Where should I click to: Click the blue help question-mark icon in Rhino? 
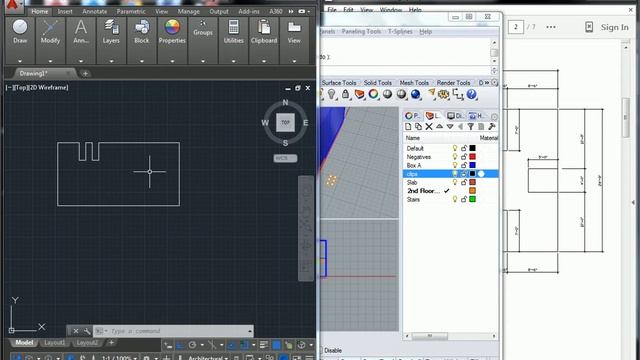[x=471, y=94]
